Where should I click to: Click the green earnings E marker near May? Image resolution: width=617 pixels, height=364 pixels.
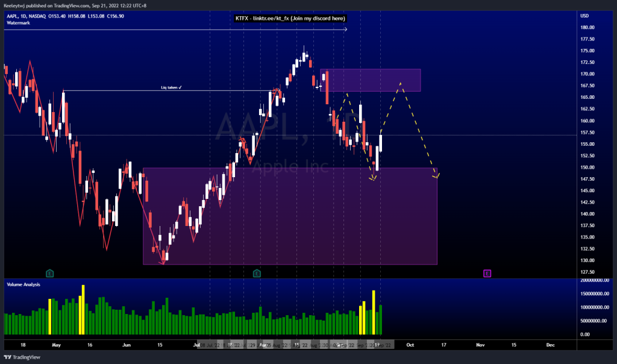tap(49, 273)
